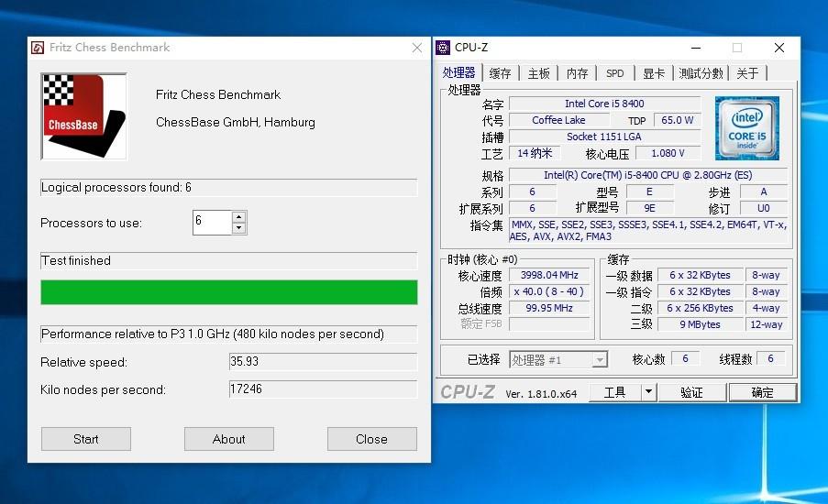
Task: Open the 关于 tab
Action: 747,73
